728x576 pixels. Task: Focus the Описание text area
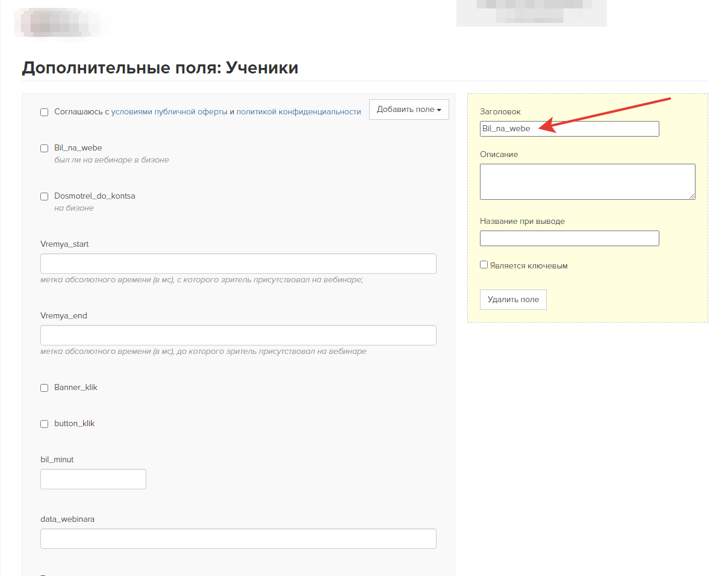(x=587, y=181)
